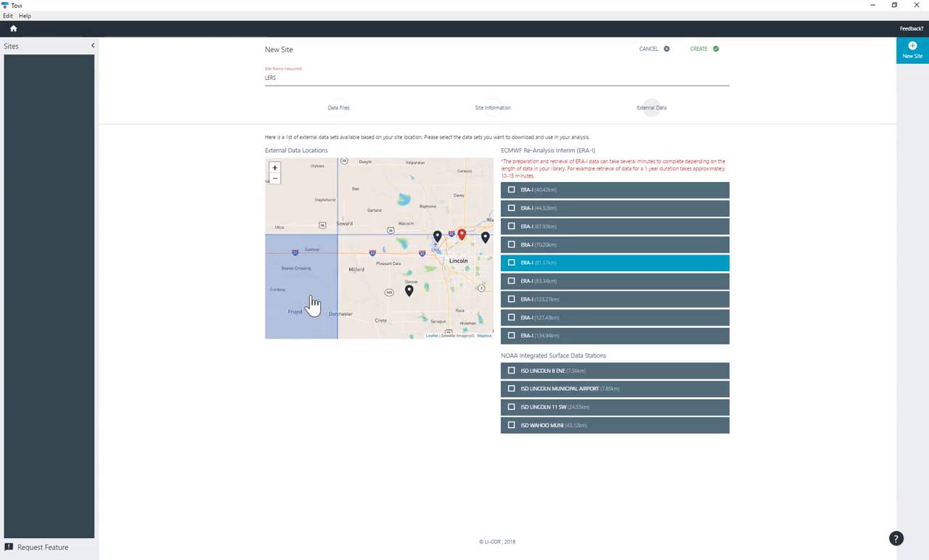Click the Site Name input field
The height and width of the screenshot is (560, 929).
(497, 78)
